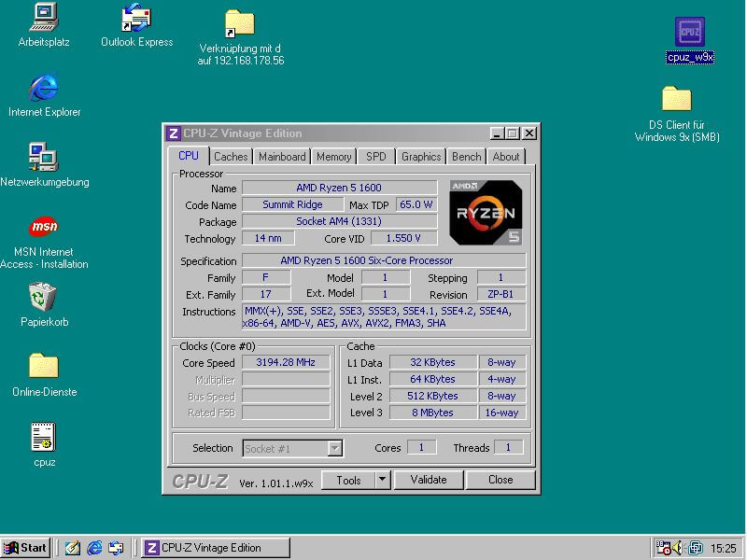Switch to the About tab

506,157
